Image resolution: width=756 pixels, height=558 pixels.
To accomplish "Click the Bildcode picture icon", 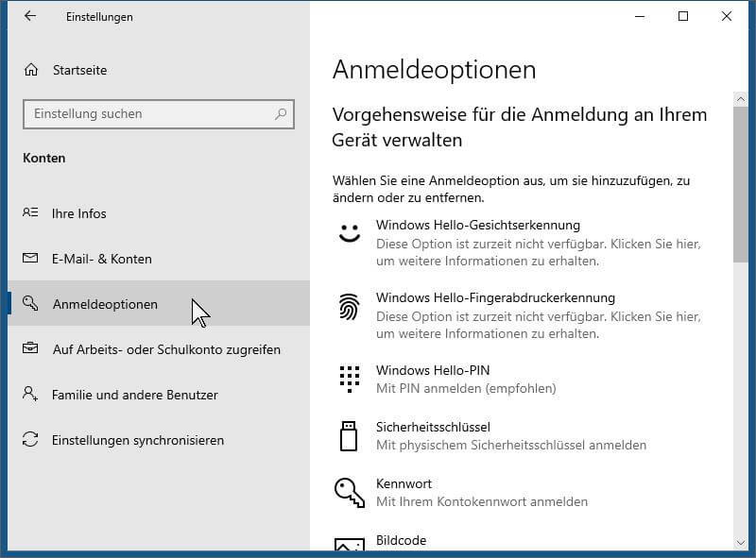I will (x=350, y=544).
